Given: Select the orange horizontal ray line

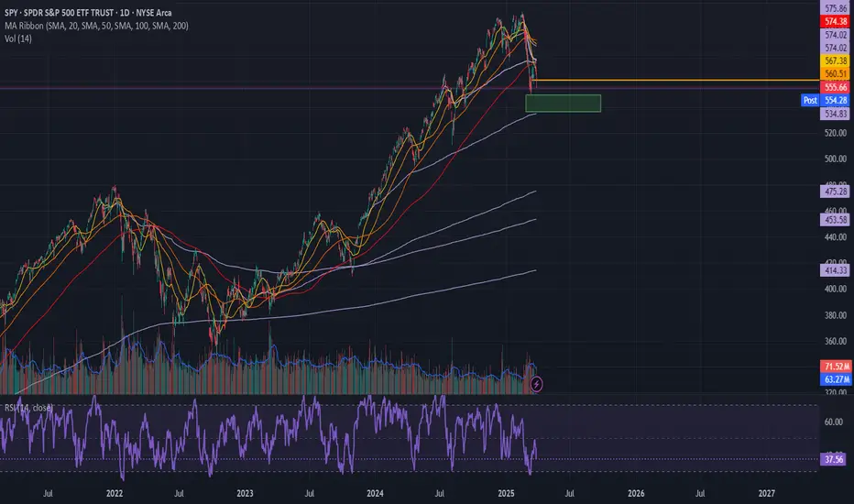Looking at the screenshot, I should click(677, 81).
